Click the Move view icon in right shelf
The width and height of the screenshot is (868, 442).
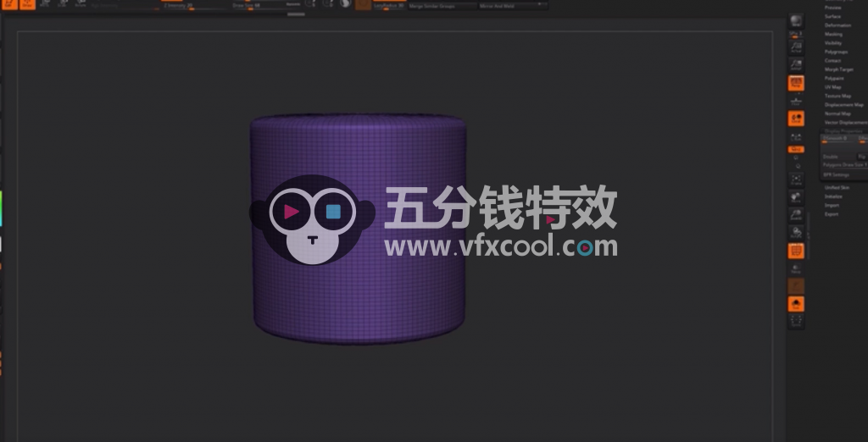[796, 197]
